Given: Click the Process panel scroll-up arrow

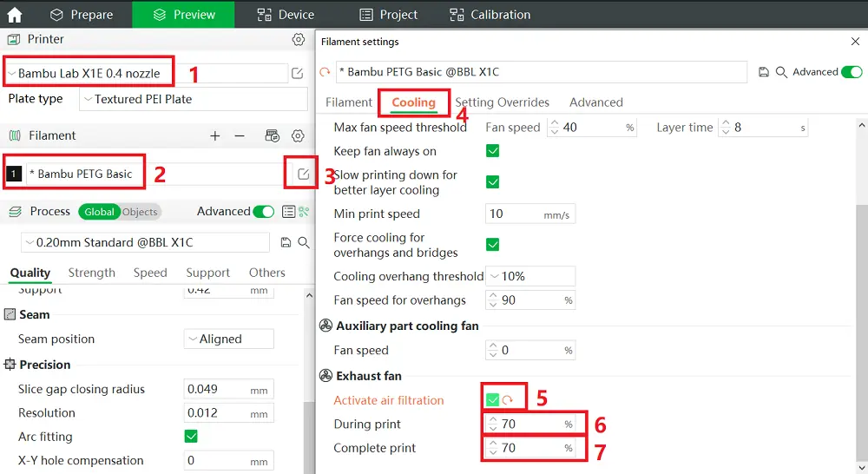Looking at the screenshot, I should [309, 296].
